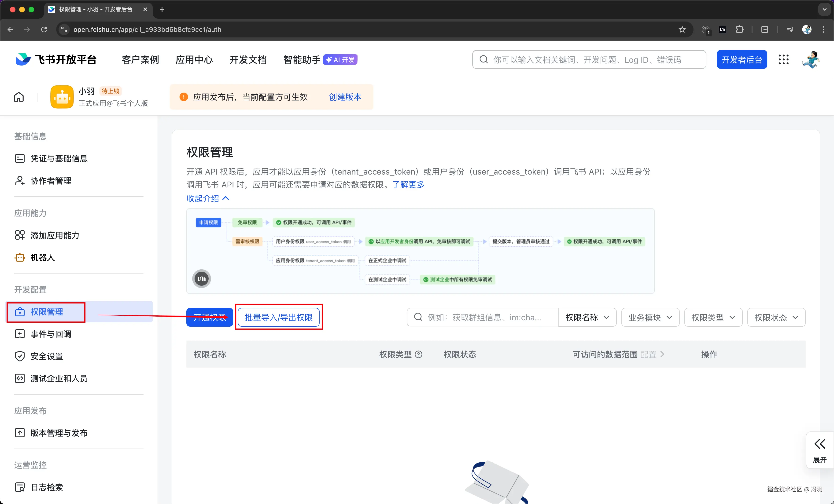Screen dimensions: 834x504
Task: Click the 创建版本 link
Action: tap(345, 97)
